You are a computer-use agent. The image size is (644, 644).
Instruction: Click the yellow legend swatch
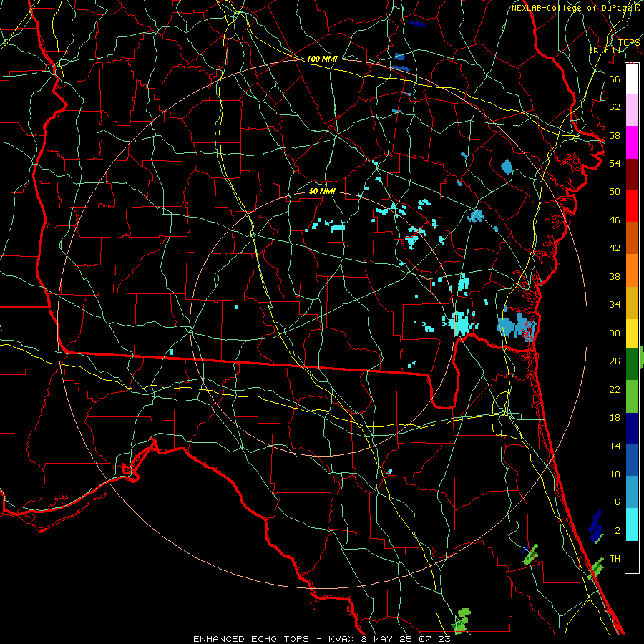pos(632,333)
